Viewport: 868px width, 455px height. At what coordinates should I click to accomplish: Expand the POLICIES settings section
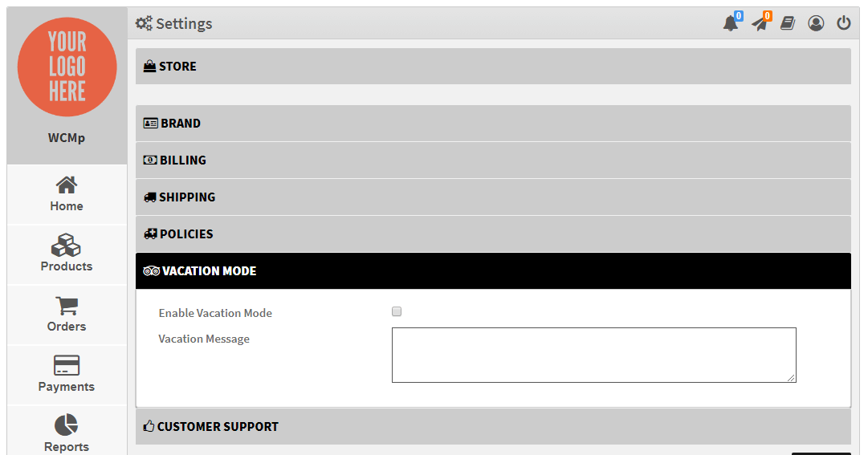coord(493,234)
